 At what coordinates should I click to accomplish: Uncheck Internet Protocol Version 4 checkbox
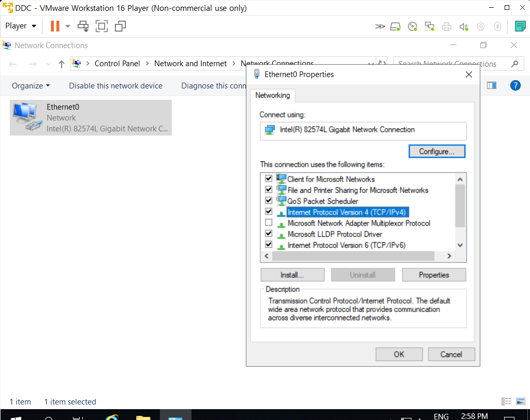click(x=269, y=212)
